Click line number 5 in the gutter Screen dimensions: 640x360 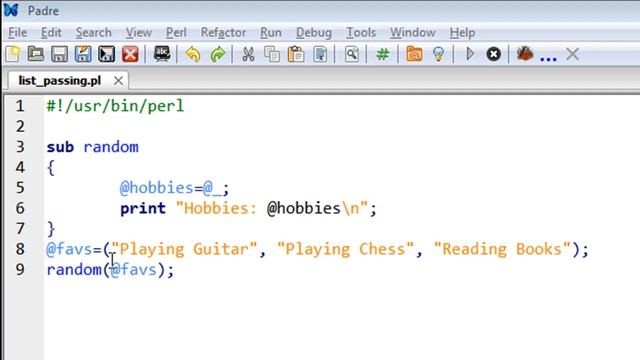[x=20, y=188]
